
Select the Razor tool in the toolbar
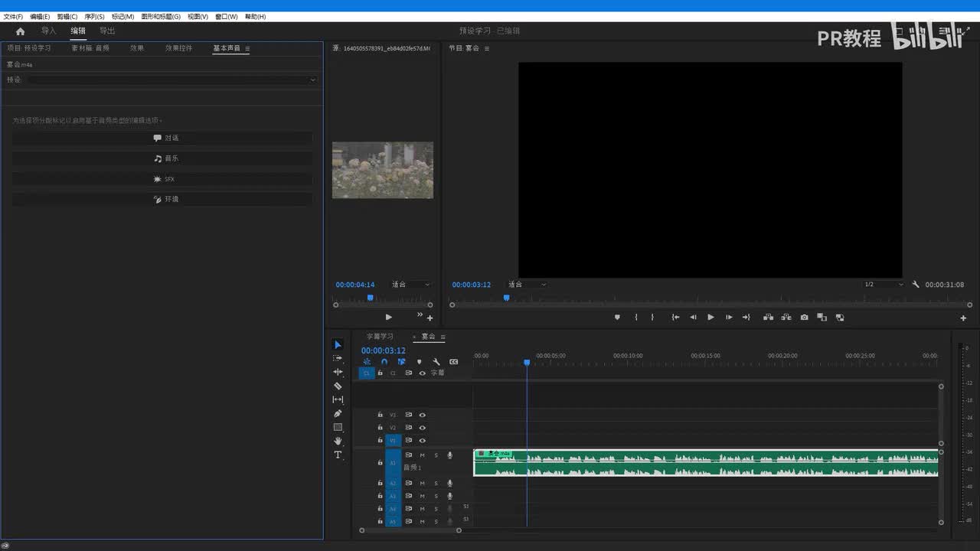[x=338, y=386]
